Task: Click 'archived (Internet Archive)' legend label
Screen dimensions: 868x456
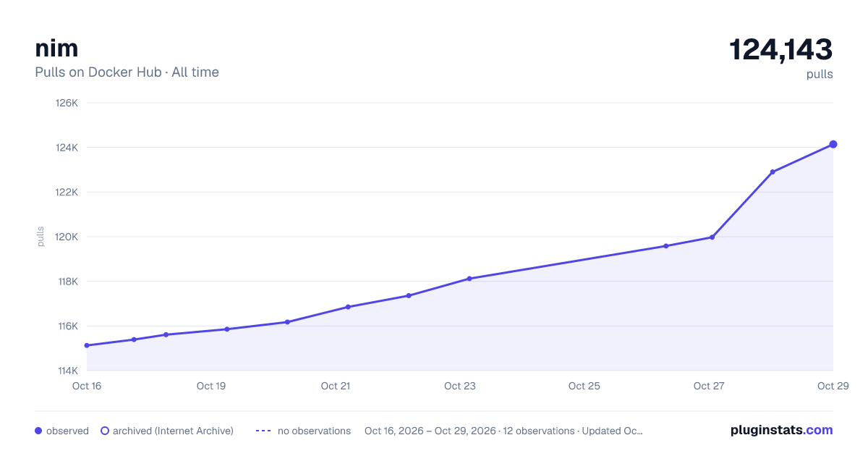Action: click(x=173, y=431)
